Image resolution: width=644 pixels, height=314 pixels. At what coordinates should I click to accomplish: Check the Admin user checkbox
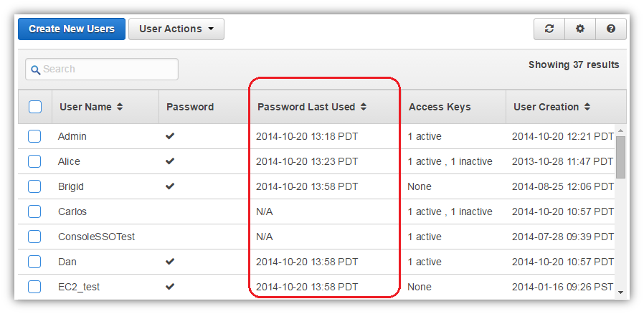(x=34, y=136)
